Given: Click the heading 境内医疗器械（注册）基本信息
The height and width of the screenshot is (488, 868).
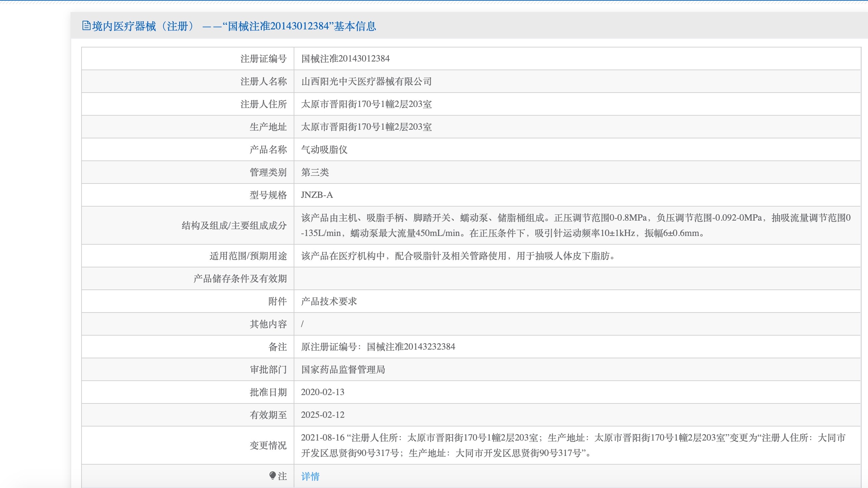Looking at the screenshot, I should point(234,26).
